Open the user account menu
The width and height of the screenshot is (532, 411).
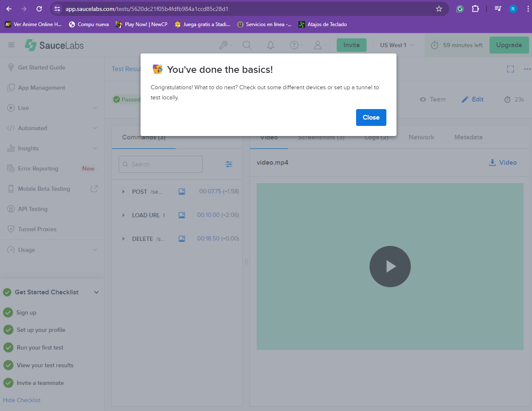coord(320,45)
